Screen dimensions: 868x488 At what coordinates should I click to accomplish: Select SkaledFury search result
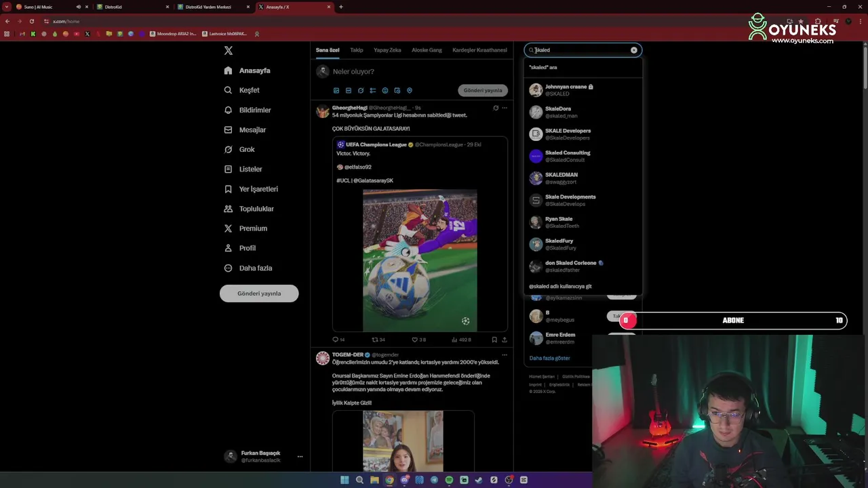[583, 244]
